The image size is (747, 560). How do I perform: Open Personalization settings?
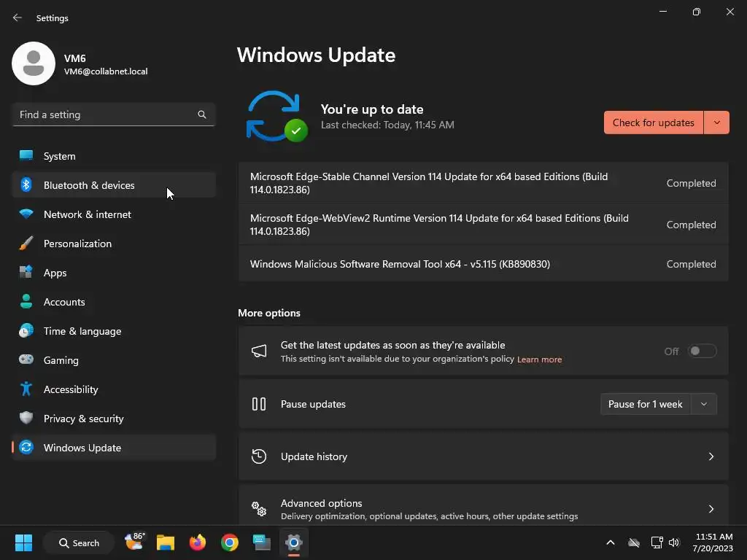tap(114, 244)
